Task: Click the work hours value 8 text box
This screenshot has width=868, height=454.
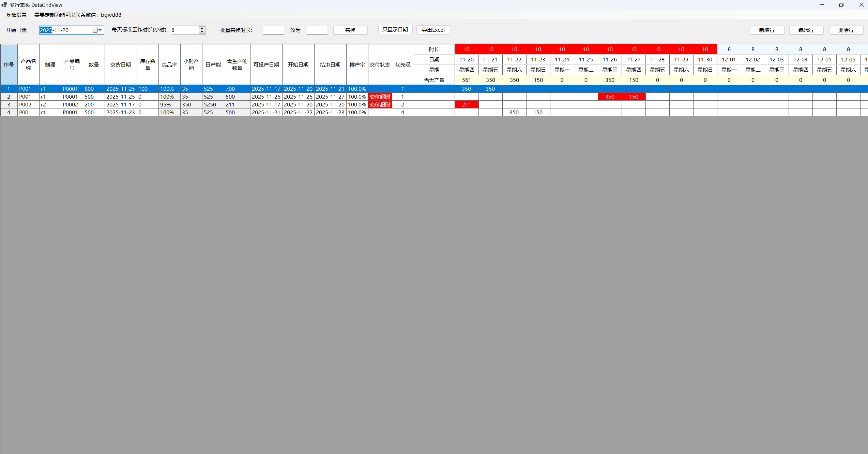Action: (184, 30)
